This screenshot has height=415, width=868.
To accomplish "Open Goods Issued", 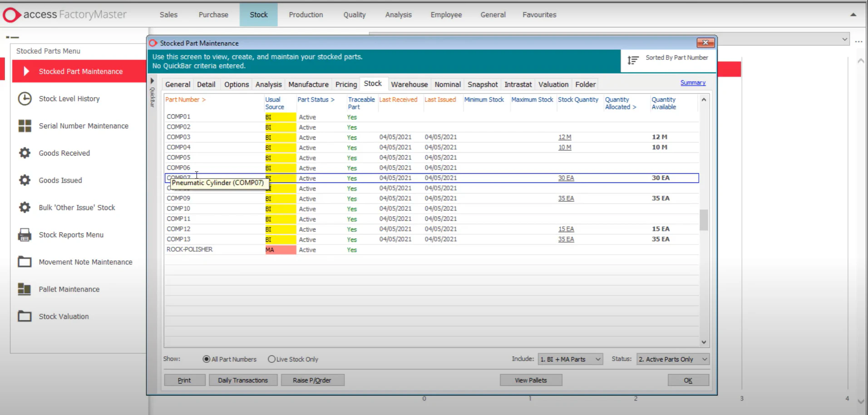I will [60, 180].
